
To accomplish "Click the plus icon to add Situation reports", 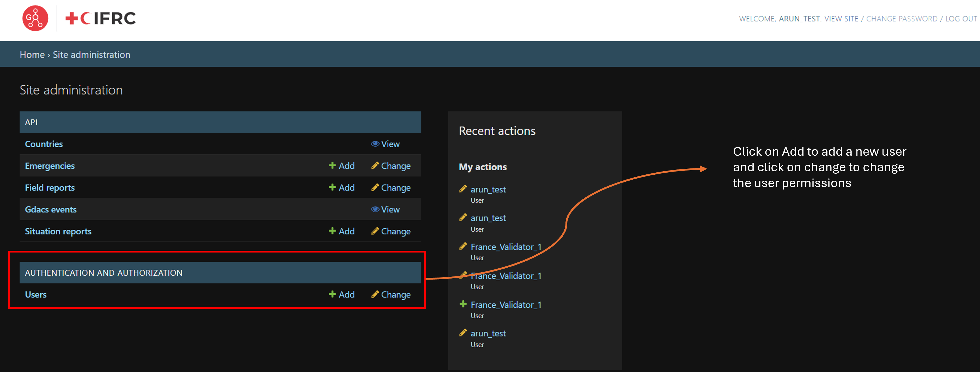I will point(332,231).
